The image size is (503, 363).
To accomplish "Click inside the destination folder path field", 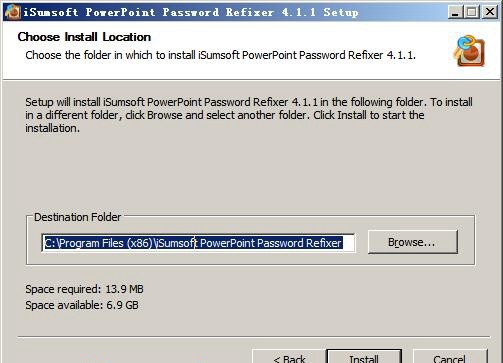I will [x=198, y=243].
